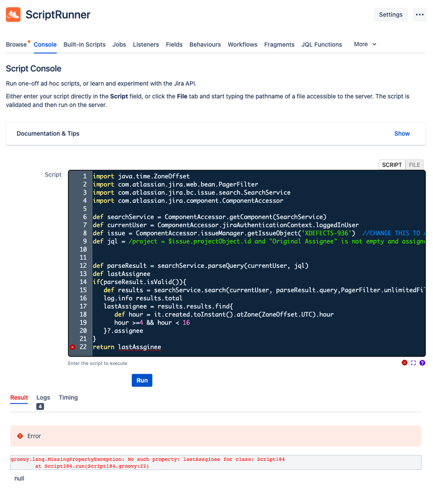The height and width of the screenshot is (504, 433).
Task: Click the //CHANGE THIS TO comment on line 8
Action: pyautogui.click(x=394, y=234)
